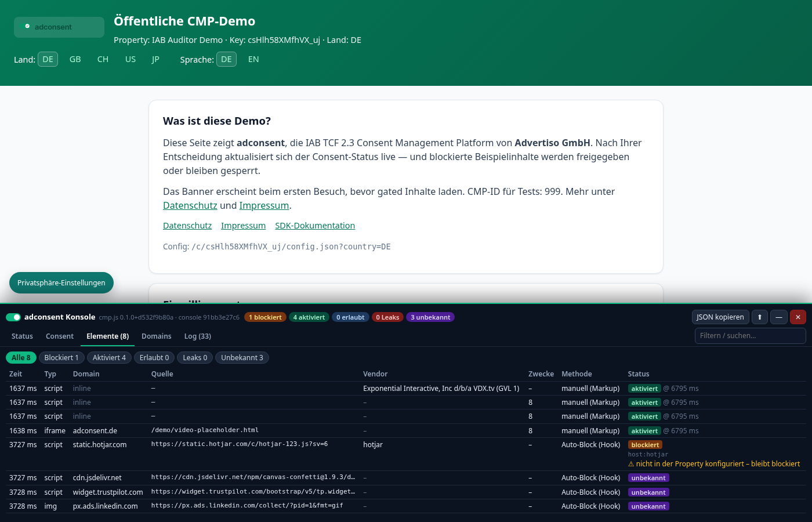This screenshot has width=812, height=522.
Task: Open the Datenschutz link inside the paragraph
Action: 190,205
